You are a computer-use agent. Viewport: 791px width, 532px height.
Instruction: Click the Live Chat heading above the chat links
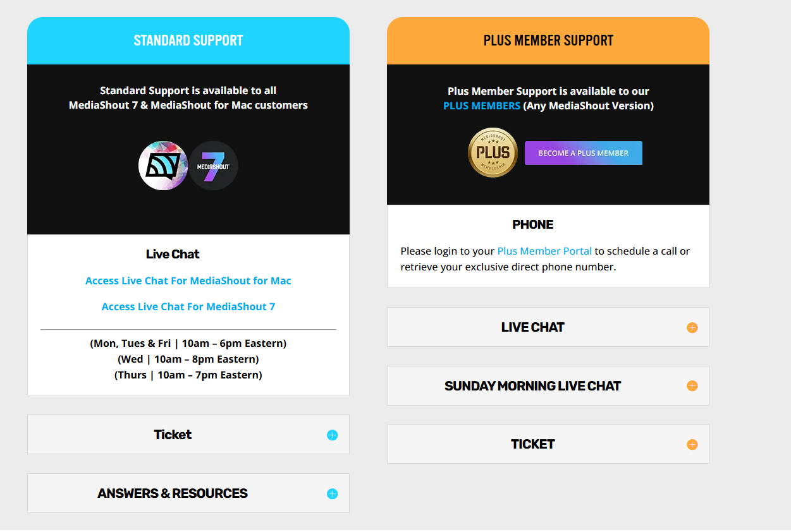tap(172, 253)
